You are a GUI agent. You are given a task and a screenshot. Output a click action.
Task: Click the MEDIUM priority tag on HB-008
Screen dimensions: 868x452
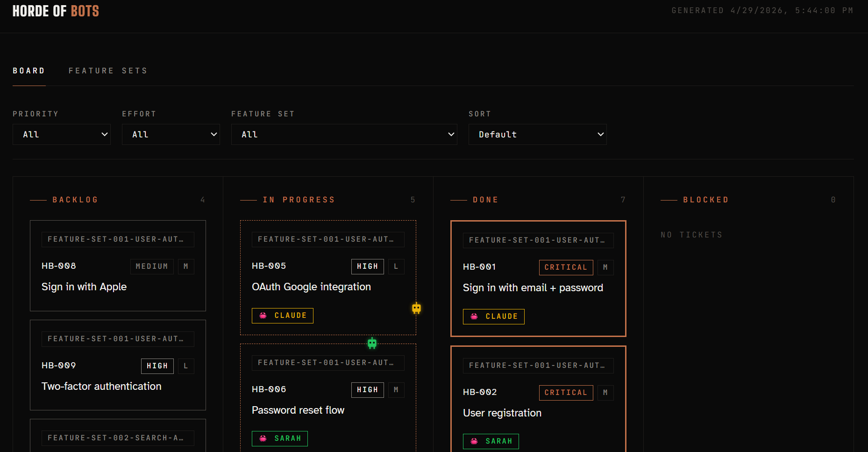pyautogui.click(x=152, y=266)
